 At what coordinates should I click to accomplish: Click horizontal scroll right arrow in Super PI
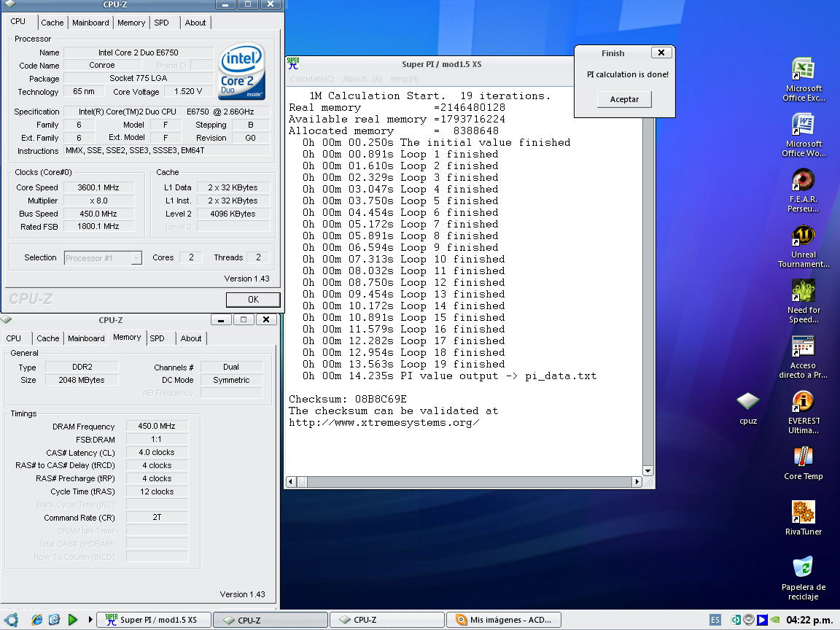(x=637, y=481)
